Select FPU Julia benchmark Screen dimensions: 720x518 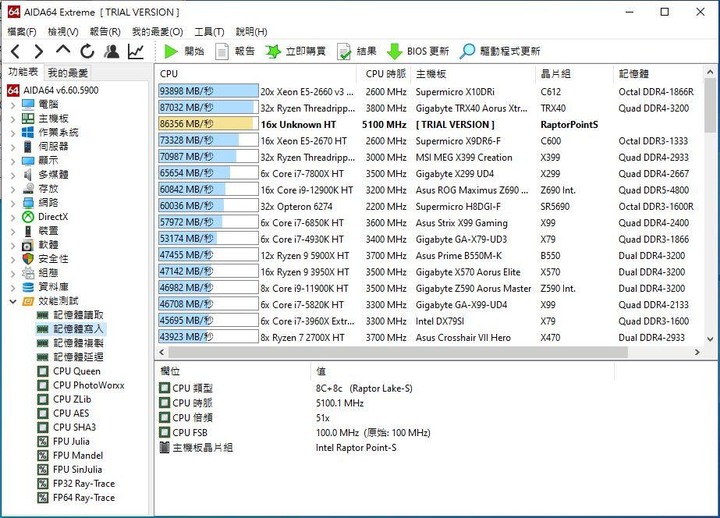[x=64, y=441]
